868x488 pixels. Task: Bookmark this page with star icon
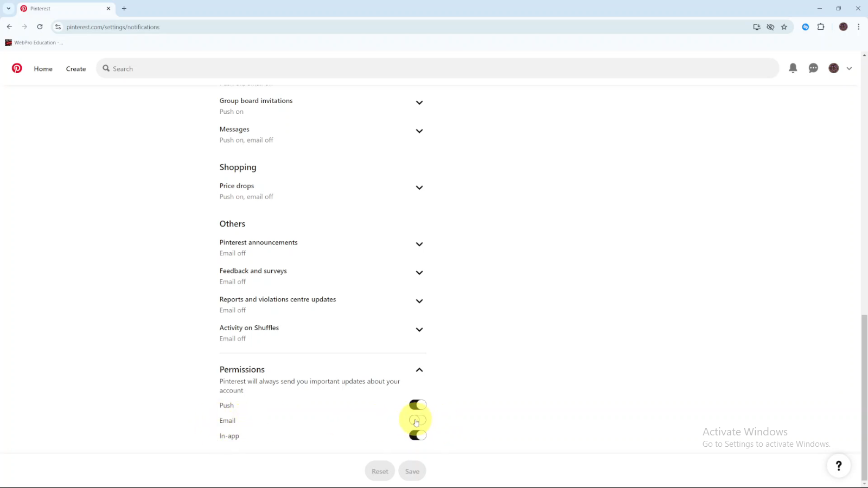point(784,27)
